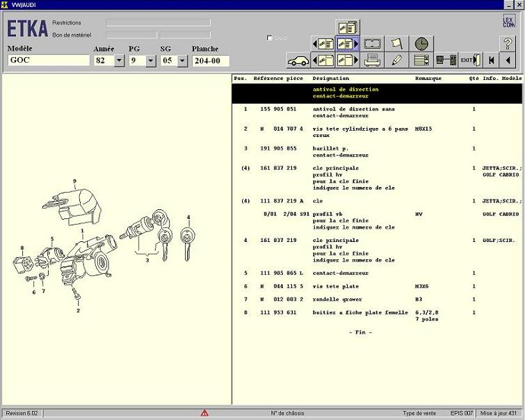Click the Planche field showing 204-00
The height and width of the screenshot is (420, 525).
(x=210, y=60)
